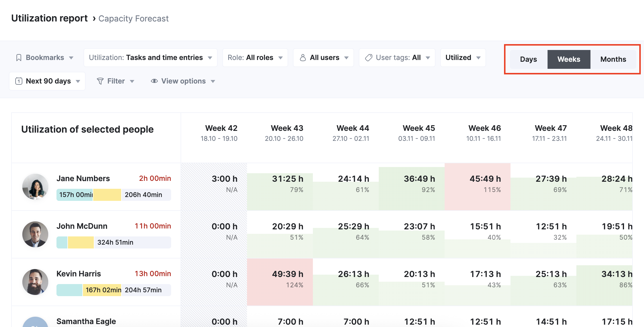This screenshot has height=327, width=644.
Task: Switch to the Months view
Action: [613, 59]
